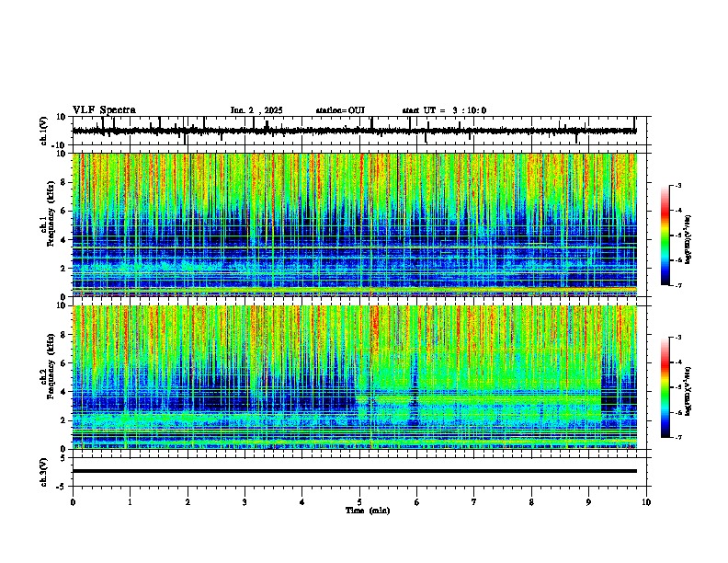This screenshot has height=563, width=728.
Task: Click time axis tick label "2"
Action: point(188,502)
